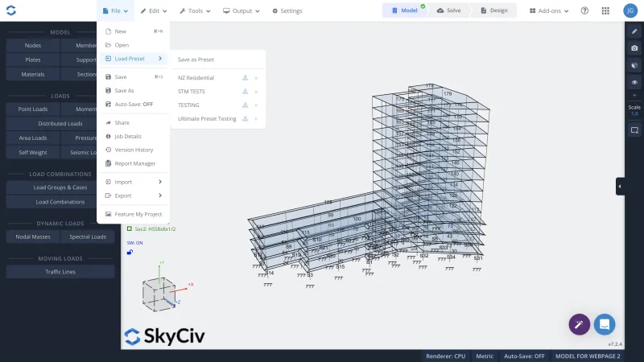The width and height of the screenshot is (644, 362).
Task: Open the Add-ons dropdown
Action: 549,11
